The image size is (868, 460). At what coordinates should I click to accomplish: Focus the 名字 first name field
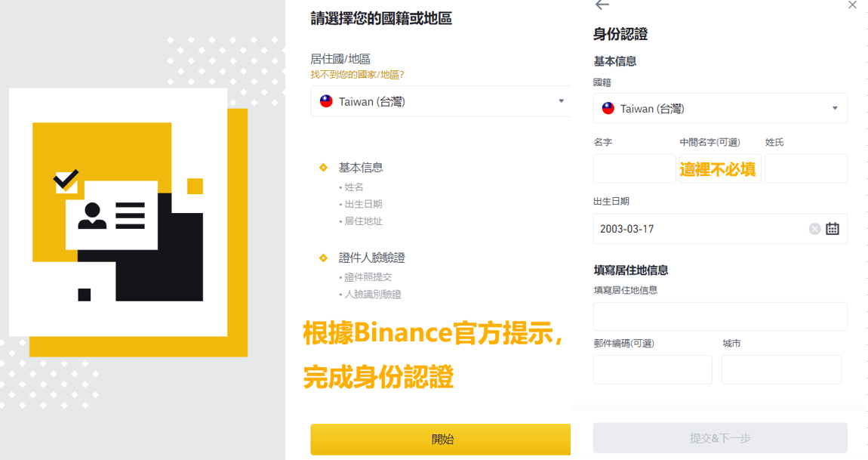[634, 168]
